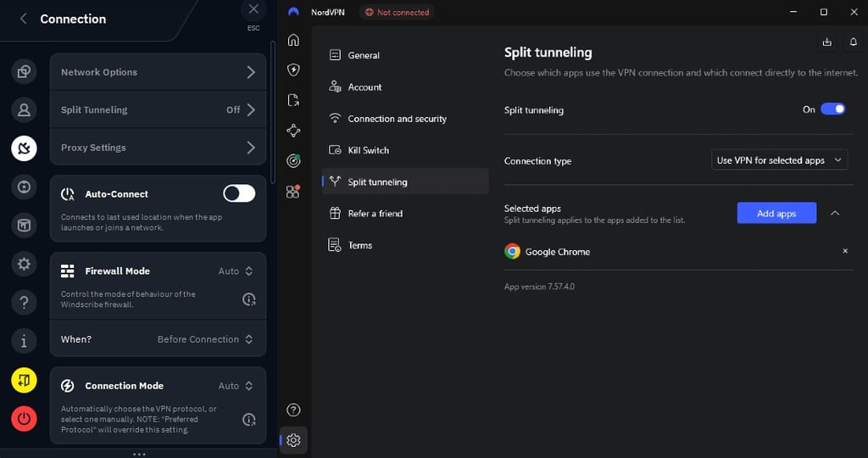
Task: Open Windscribe Account sidebar icon
Action: point(24,109)
